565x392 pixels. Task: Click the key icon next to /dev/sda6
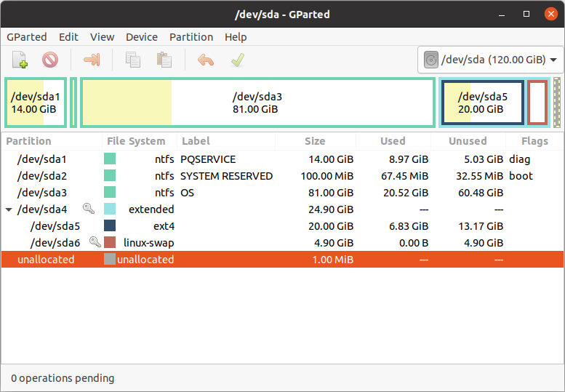(x=95, y=241)
